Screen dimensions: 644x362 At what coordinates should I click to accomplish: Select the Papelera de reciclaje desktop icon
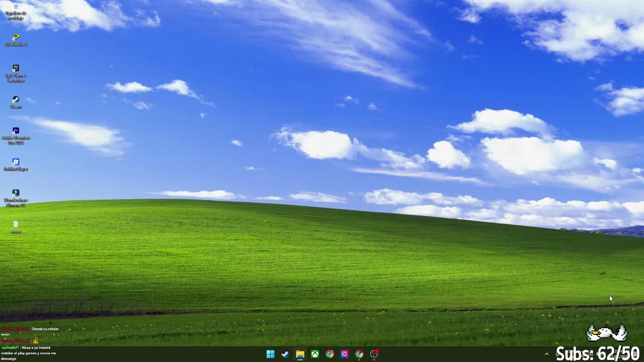(16, 11)
